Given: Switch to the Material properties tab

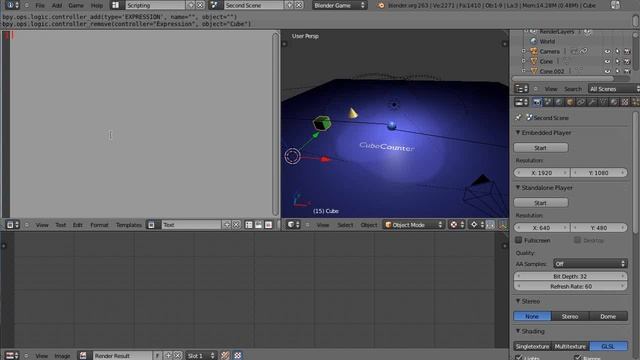Looking at the screenshot, I should tap(614, 102).
